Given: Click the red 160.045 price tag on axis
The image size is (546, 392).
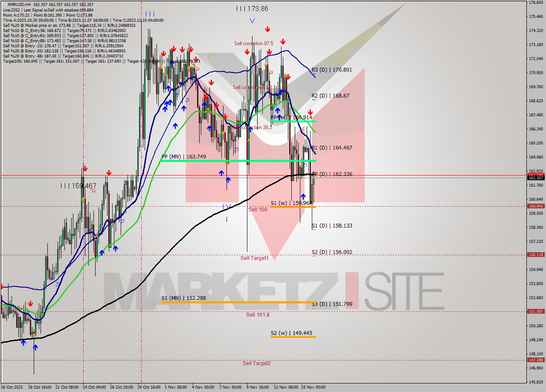Looking at the screenshot, I should coord(536,206).
